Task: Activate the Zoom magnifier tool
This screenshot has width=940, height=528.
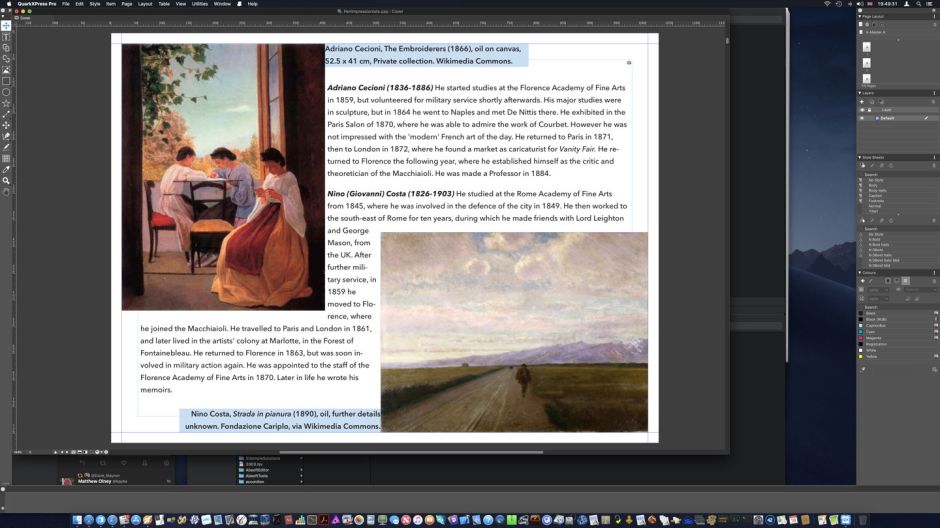Action: (x=6, y=180)
